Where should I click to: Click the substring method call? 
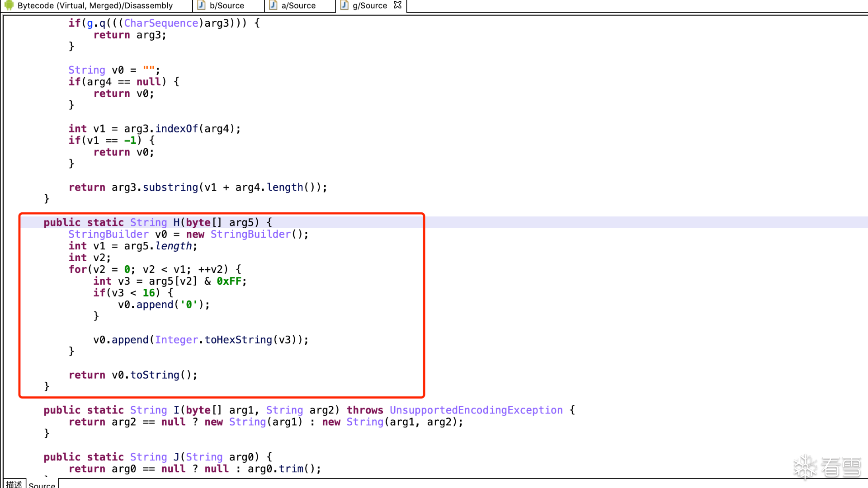[170, 187]
